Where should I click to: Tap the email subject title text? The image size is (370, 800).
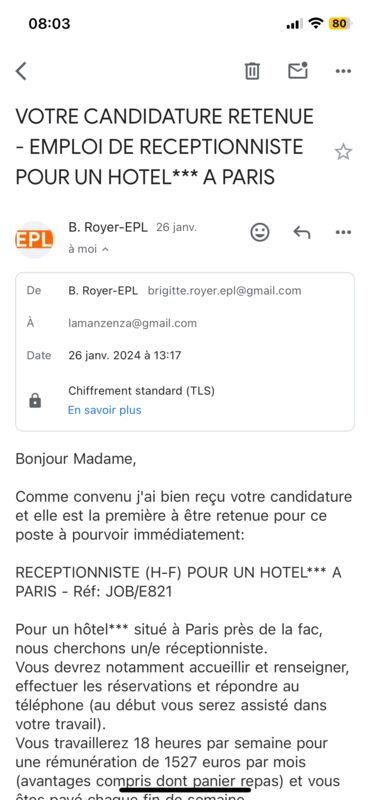[164, 147]
